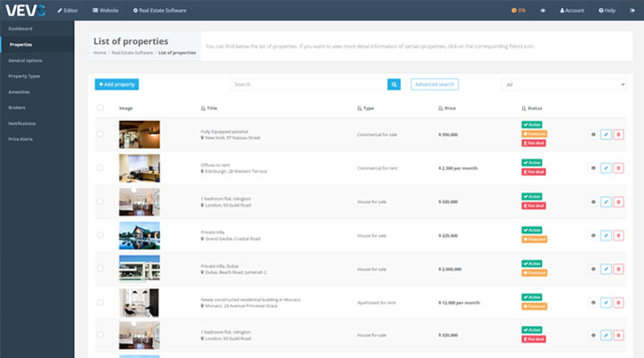This screenshot has height=358, width=644.
Task: Open Advanced search
Action: click(435, 84)
